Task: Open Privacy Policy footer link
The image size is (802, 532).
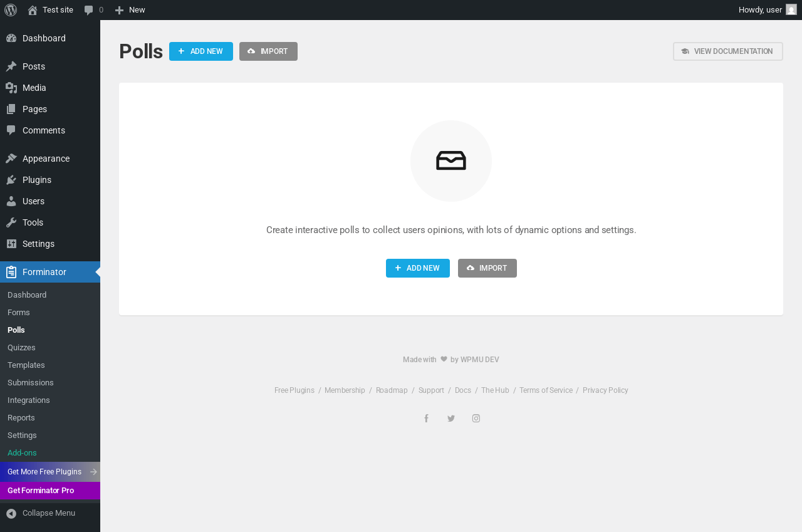Action: 605,390
